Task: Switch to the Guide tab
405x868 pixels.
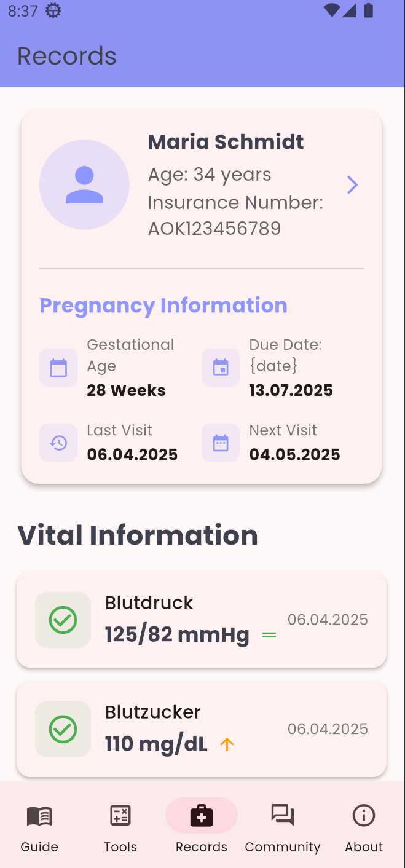Action: (x=39, y=827)
